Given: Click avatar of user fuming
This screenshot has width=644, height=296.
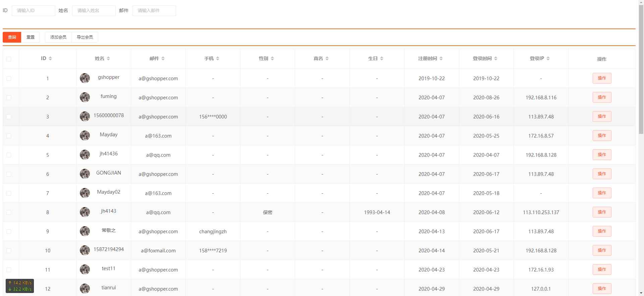Looking at the screenshot, I should (85, 97).
